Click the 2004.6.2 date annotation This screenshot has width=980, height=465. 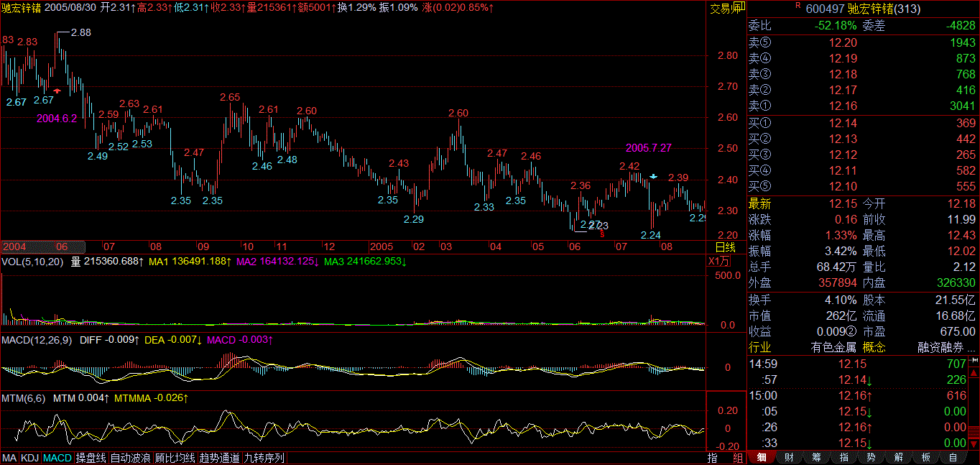coord(57,118)
